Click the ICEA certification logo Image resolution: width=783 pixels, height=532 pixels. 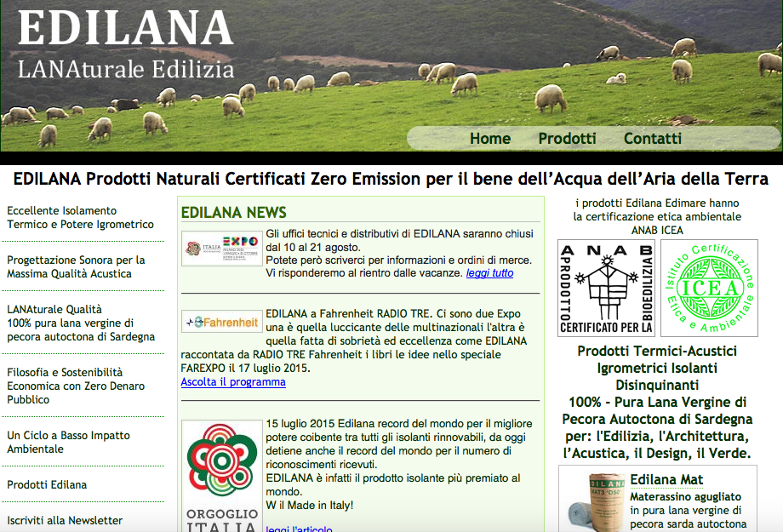[709, 289]
